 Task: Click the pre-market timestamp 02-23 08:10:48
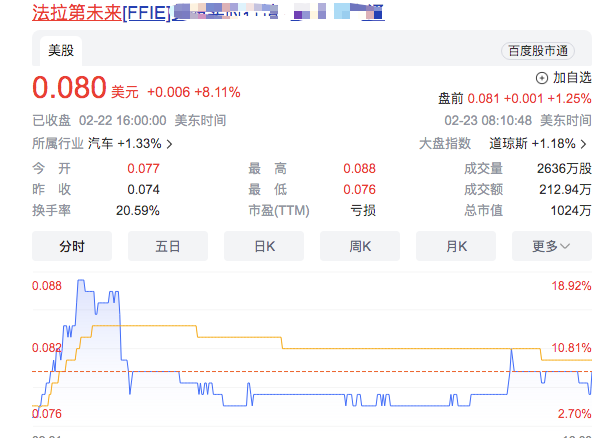[488, 120]
